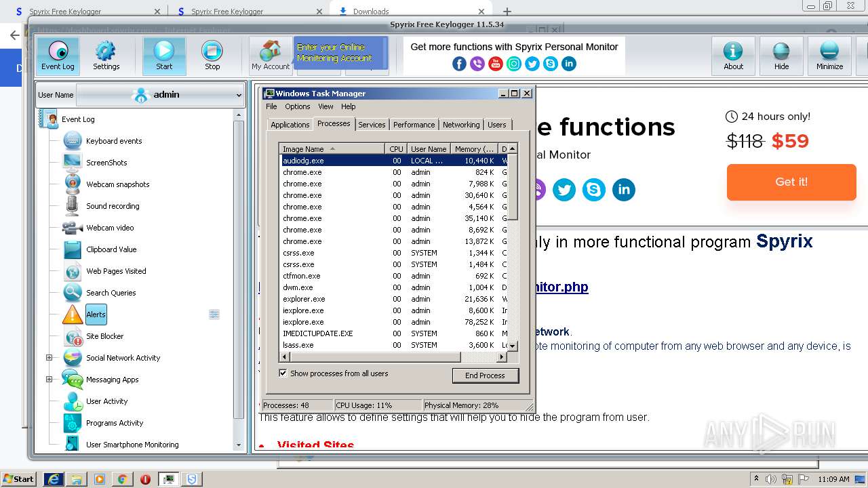Click Spyrix Minimize toolbar button

[x=829, y=56]
